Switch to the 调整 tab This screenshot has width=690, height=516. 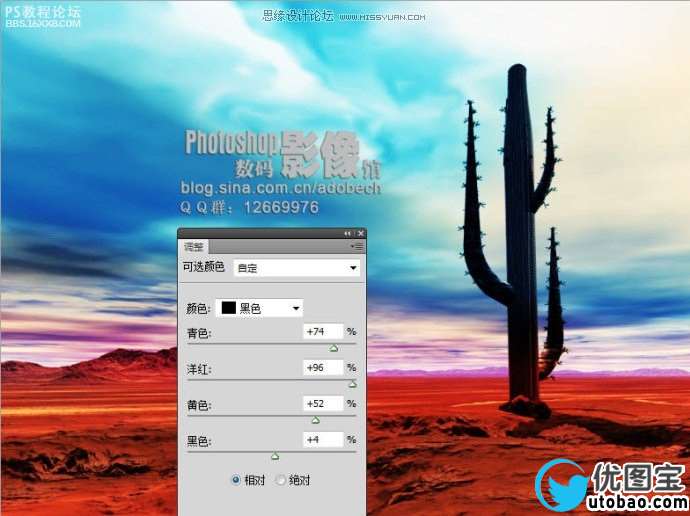pyautogui.click(x=193, y=247)
